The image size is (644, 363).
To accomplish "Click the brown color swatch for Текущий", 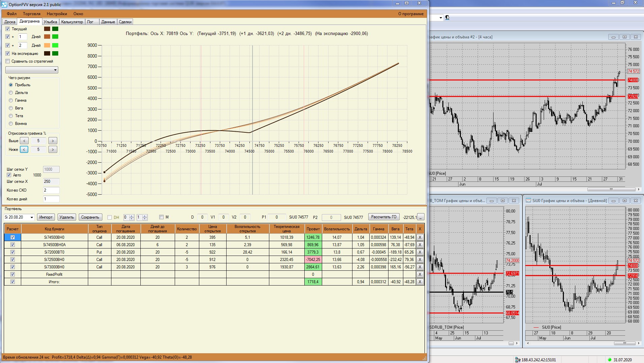I will (x=47, y=29).
